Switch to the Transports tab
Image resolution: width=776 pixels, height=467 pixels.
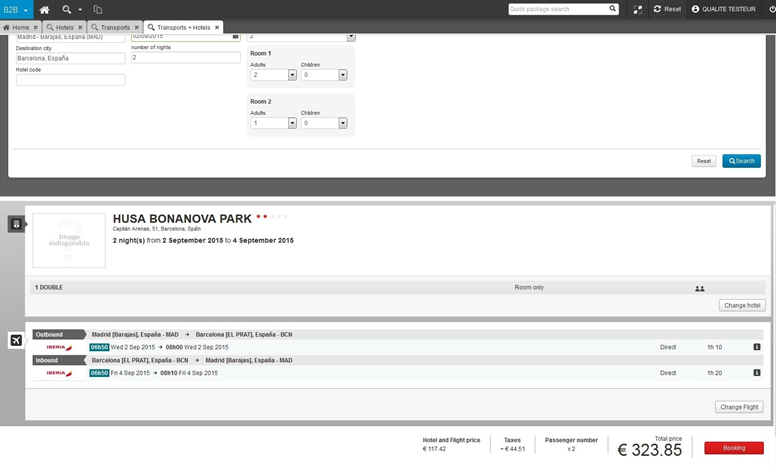click(x=112, y=27)
